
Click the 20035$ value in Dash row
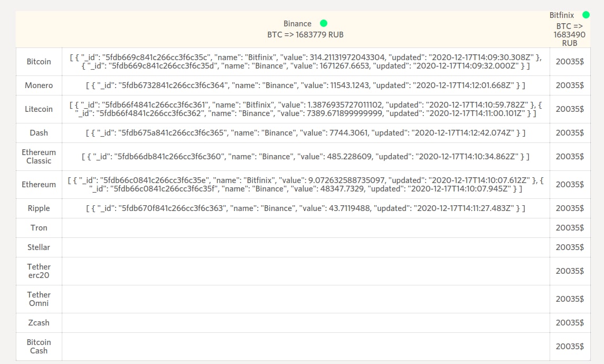click(570, 133)
